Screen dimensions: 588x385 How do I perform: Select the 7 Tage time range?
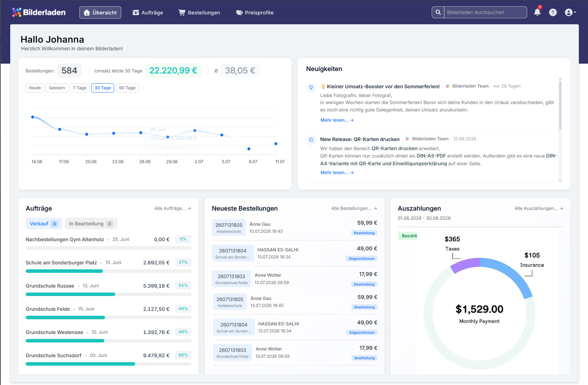click(80, 88)
